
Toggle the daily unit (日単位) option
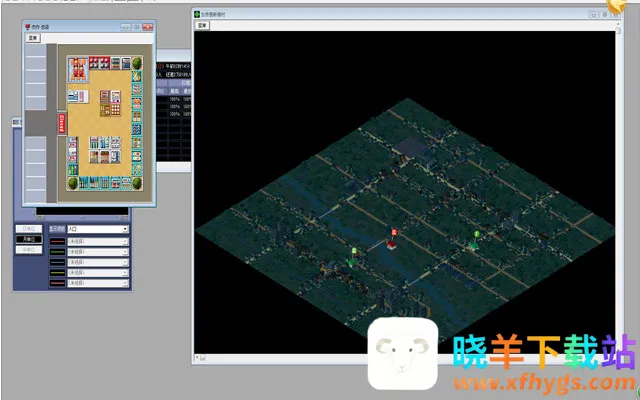click(x=27, y=229)
